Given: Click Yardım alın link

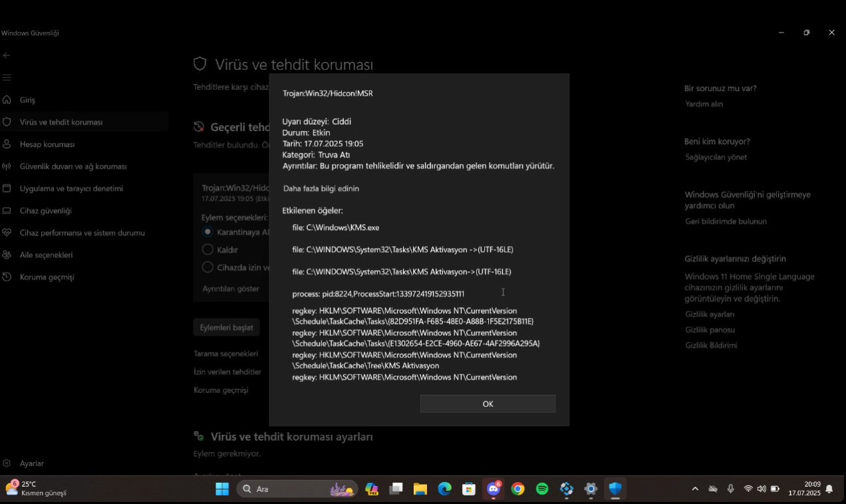Looking at the screenshot, I should pyautogui.click(x=704, y=104).
